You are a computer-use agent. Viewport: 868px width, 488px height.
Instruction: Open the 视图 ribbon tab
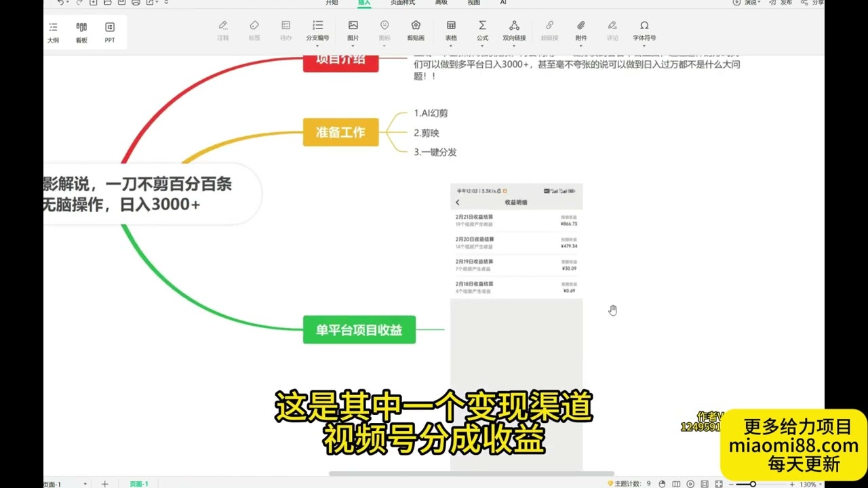pyautogui.click(x=474, y=3)
